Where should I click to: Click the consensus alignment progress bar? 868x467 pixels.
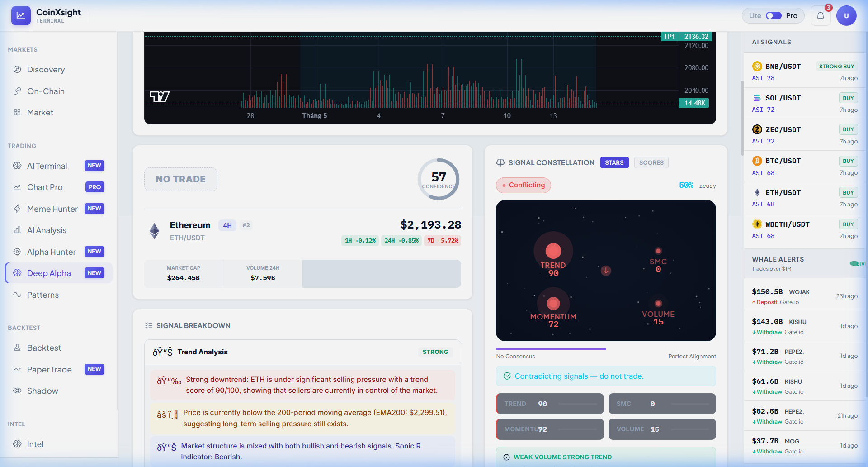click(606, 349)
